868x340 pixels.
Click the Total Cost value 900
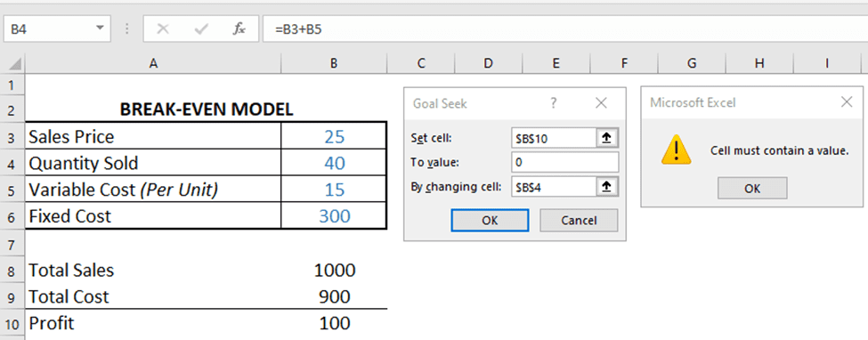[335, 296]
